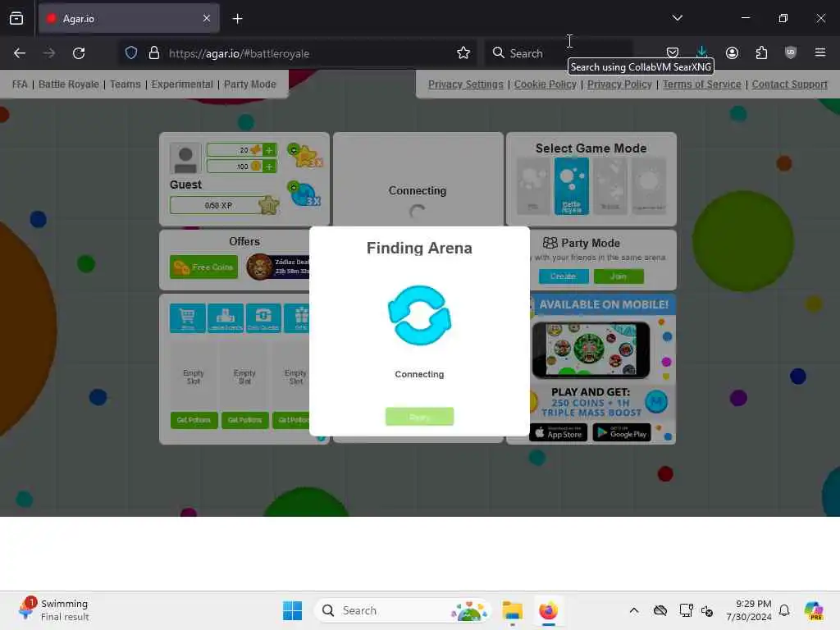Join a Party Mode party
The width and height of the screenshot is (840, 630).
[619, 276]
